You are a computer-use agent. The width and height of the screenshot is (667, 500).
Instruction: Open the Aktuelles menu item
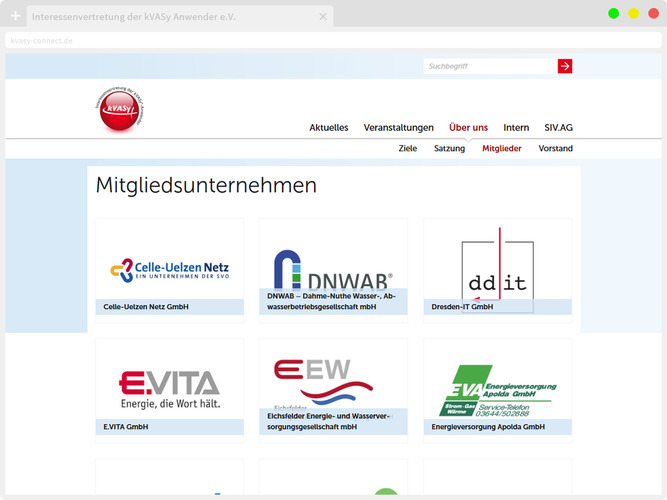pyautogui.click(x=329, y=128)
